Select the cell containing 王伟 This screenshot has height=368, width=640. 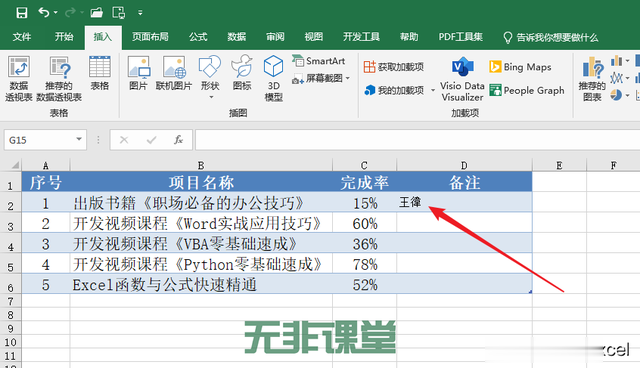point(464,202)
